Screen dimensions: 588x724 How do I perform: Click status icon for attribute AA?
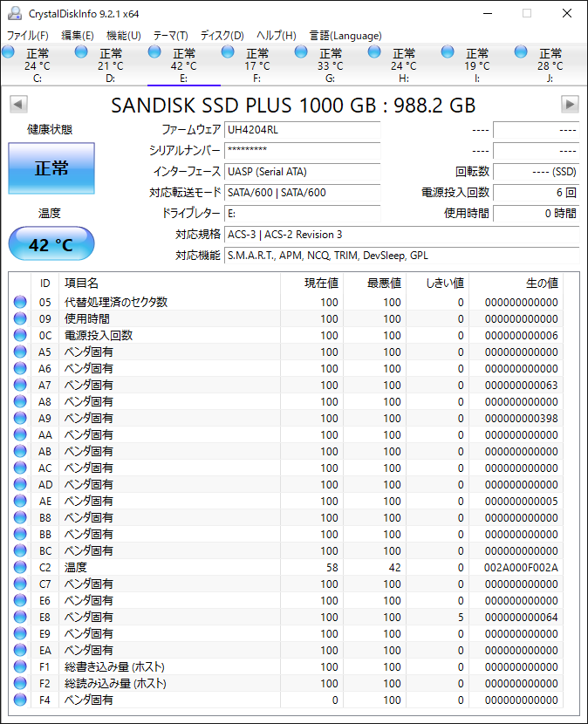tap(20, 434)
